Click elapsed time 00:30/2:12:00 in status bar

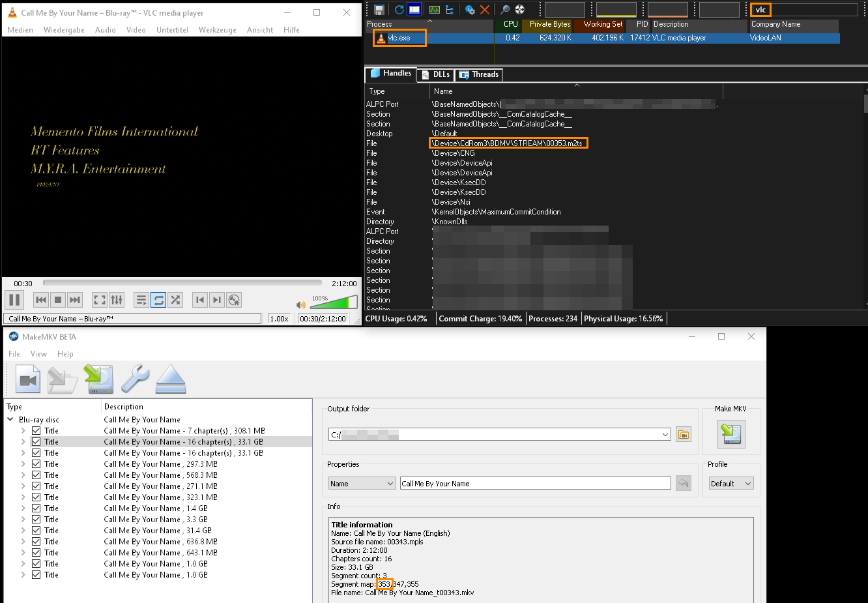pyautogui.click(x=323, y=319)
